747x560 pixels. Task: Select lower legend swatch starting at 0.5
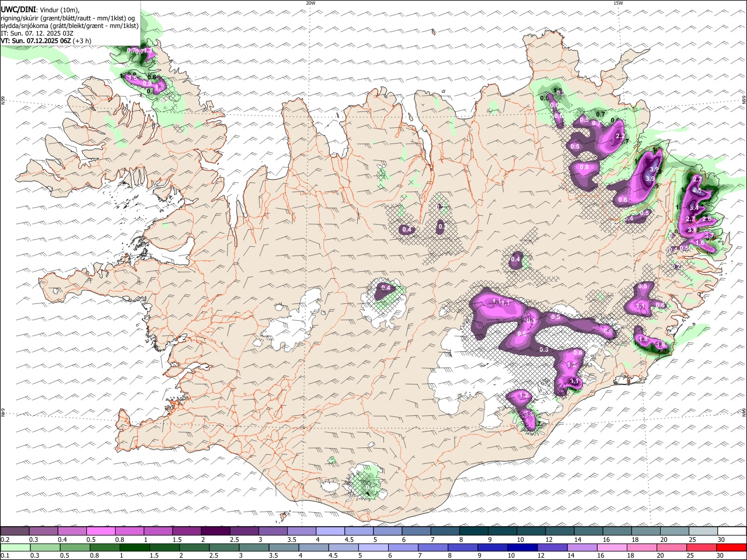[75, 548]
